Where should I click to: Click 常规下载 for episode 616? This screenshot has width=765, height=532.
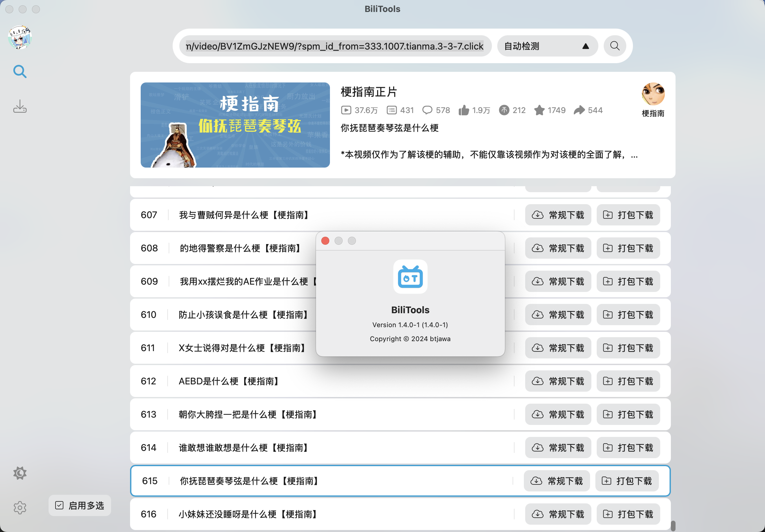[558, 514]
